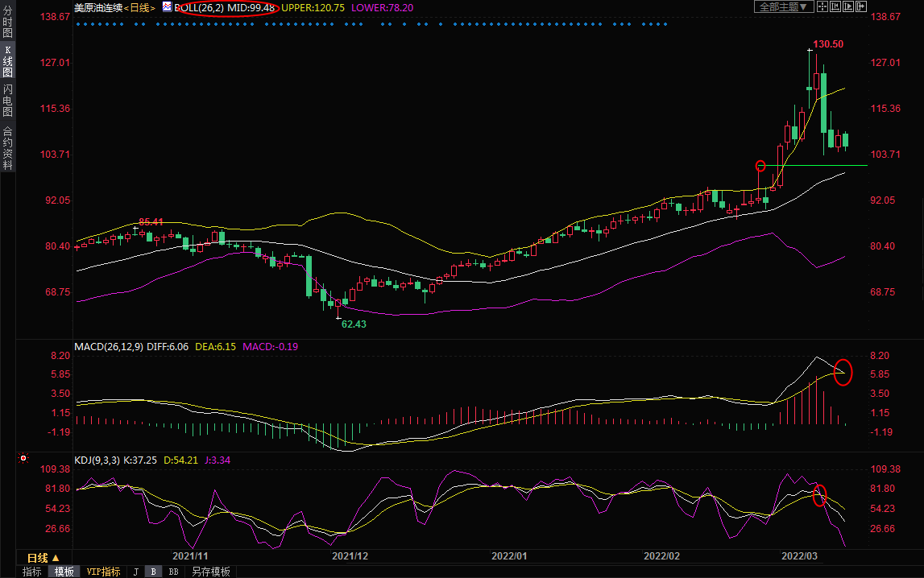924x578 pixels.
Task: Click the crosshair cursor icon at top right
Action: coord(823,6)
